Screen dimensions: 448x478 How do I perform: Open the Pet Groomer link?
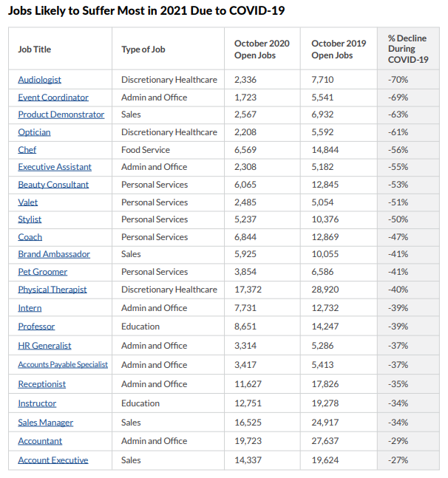click(43, 272)
